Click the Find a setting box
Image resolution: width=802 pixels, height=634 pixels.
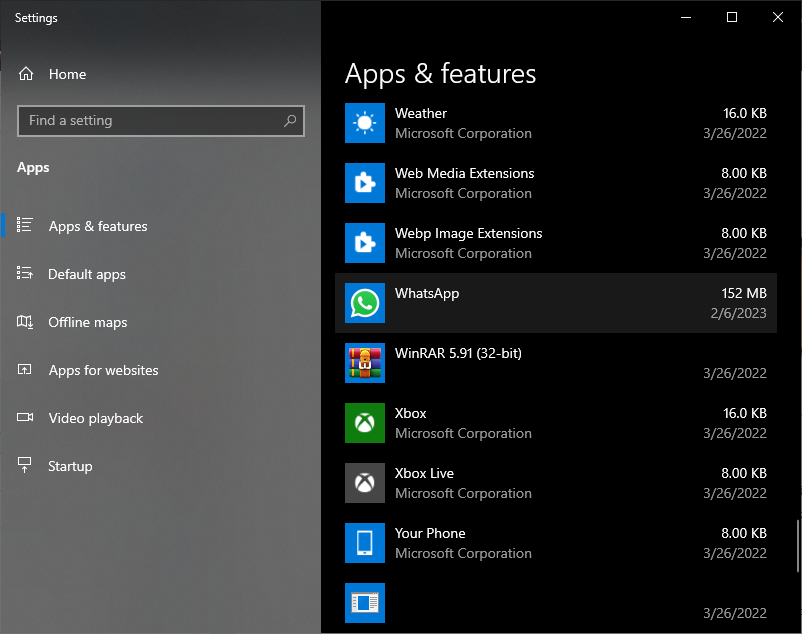click(150, 121)
